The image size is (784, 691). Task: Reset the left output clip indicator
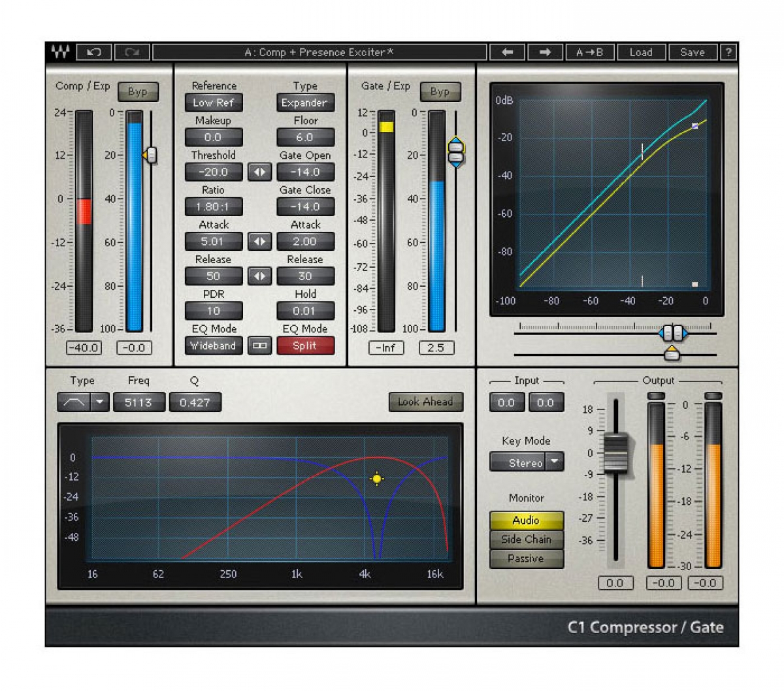655,396
